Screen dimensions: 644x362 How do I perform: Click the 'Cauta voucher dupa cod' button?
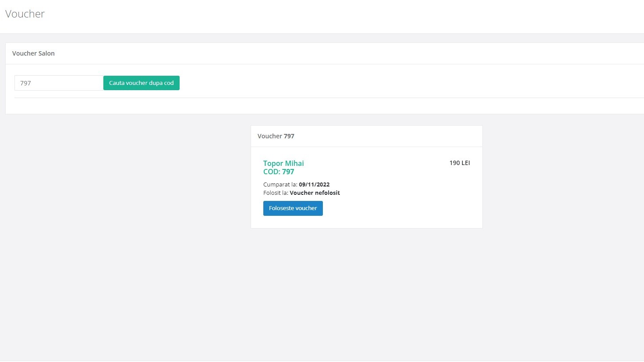142,83
